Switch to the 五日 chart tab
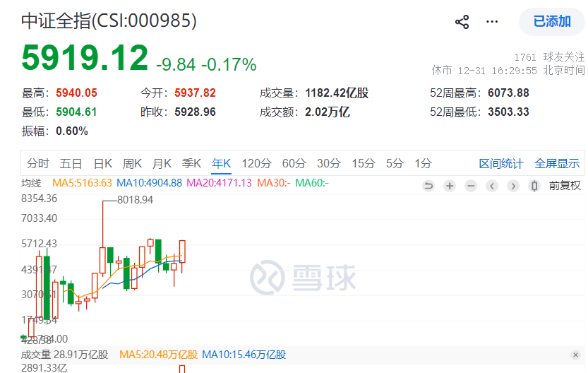This screenshot has width=588, height=373. (x=71, y=164)
